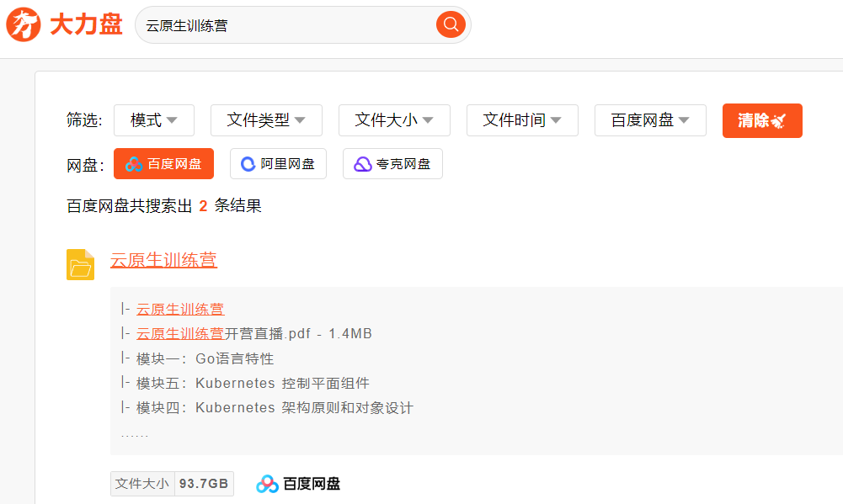The width and height of the screenshot is (843, 504).
Task: Open the 百度网盘 filter dropdown
Action: coord(650,120)
